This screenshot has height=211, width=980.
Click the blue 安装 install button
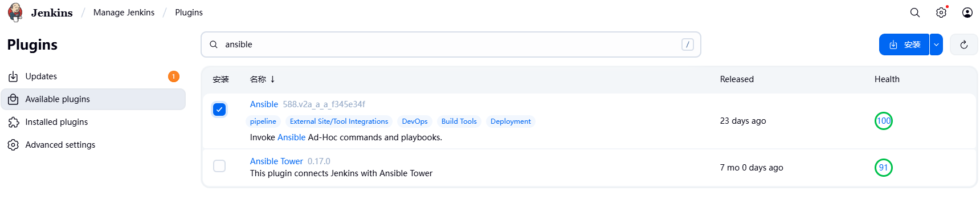coord(904,44)
